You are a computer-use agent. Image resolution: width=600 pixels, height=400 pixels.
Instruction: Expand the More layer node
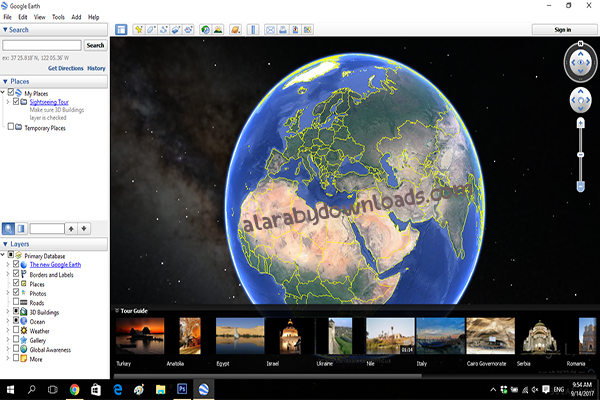tap(8, 359)
